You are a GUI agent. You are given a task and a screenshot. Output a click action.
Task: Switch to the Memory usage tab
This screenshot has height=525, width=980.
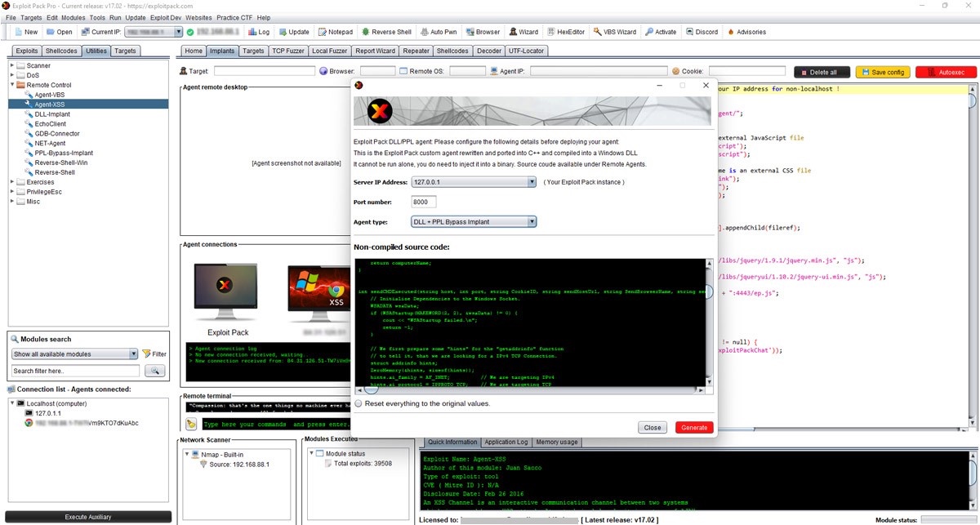coord(557,442)
